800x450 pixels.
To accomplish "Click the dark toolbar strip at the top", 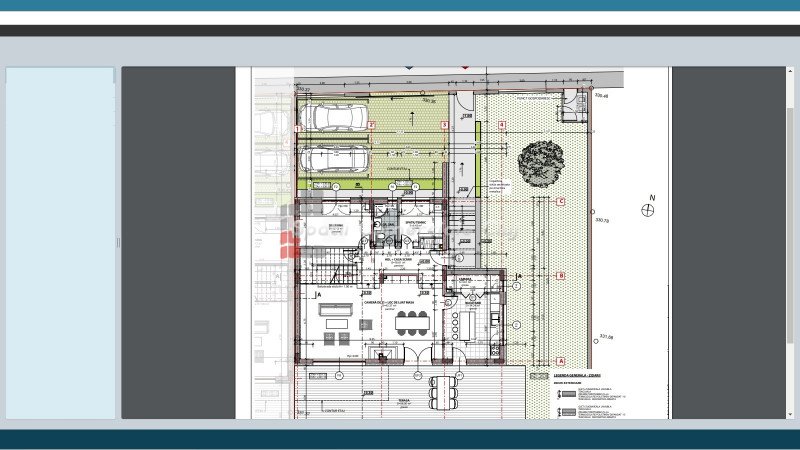I will pos(400,30).
